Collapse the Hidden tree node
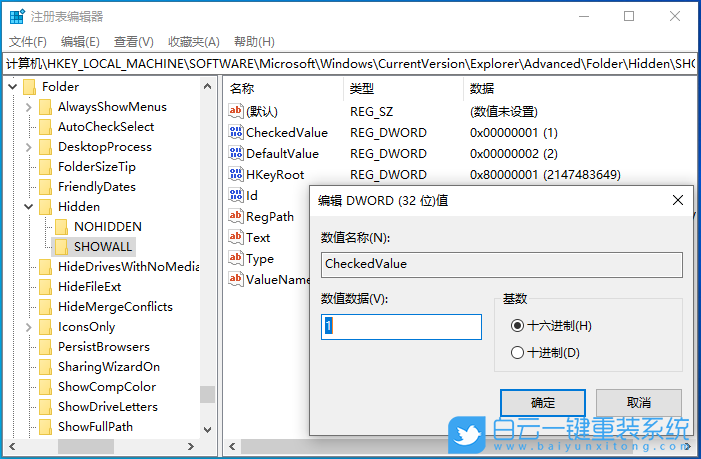This screenshot has height=459, width=701. coord(29,207)
